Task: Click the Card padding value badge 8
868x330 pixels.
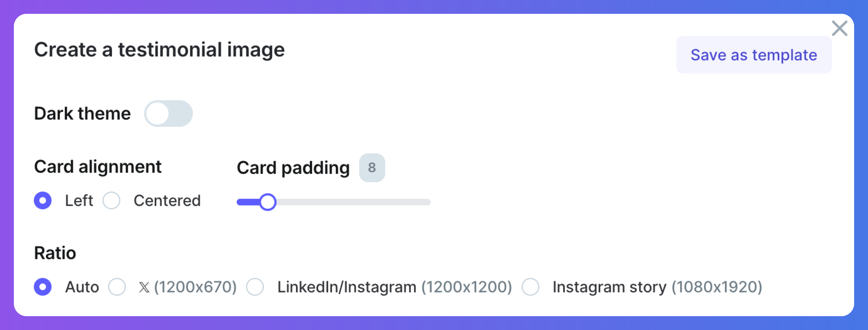Action: (372, 168)
